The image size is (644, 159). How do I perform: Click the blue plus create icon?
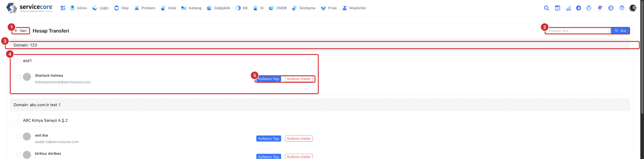[578, 8]
